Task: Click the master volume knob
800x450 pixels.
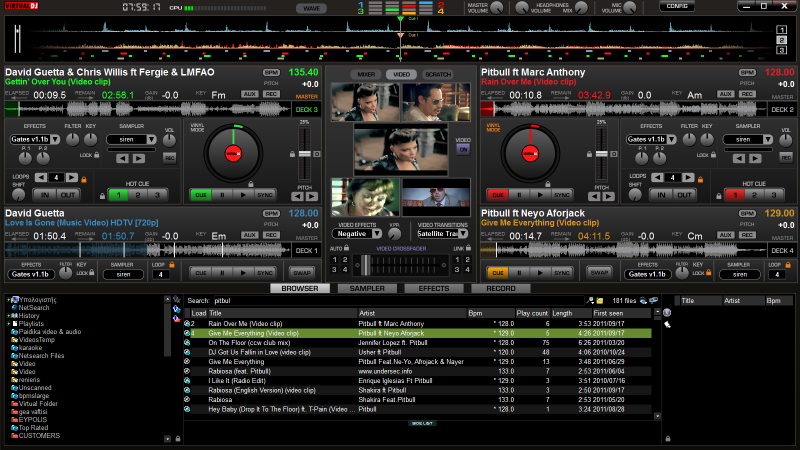Action: click(x=497, y=8)
